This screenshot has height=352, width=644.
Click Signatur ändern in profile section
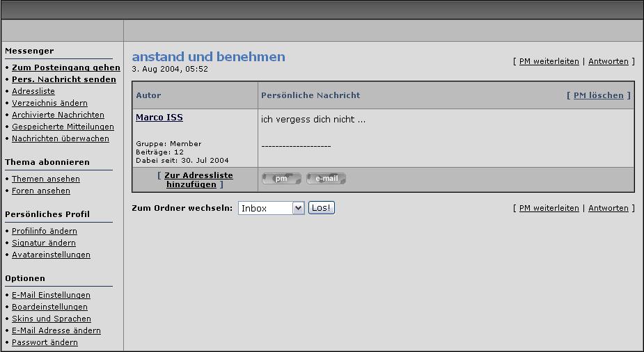pos(43,243)
